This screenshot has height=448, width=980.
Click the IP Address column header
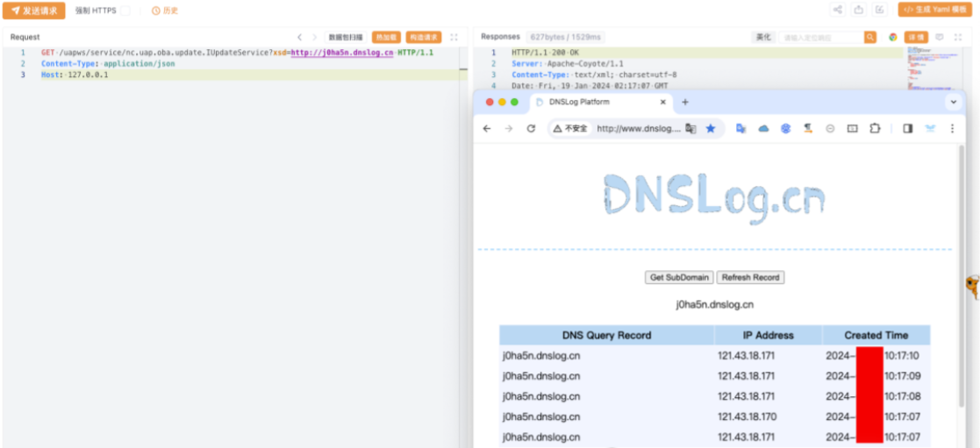click(769, 335)
